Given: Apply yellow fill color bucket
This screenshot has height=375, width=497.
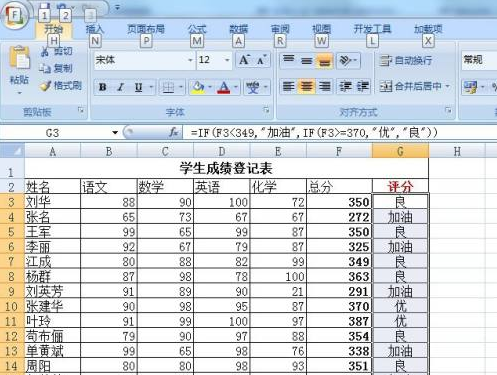Looking at the screenshot, I should [197, 88].
